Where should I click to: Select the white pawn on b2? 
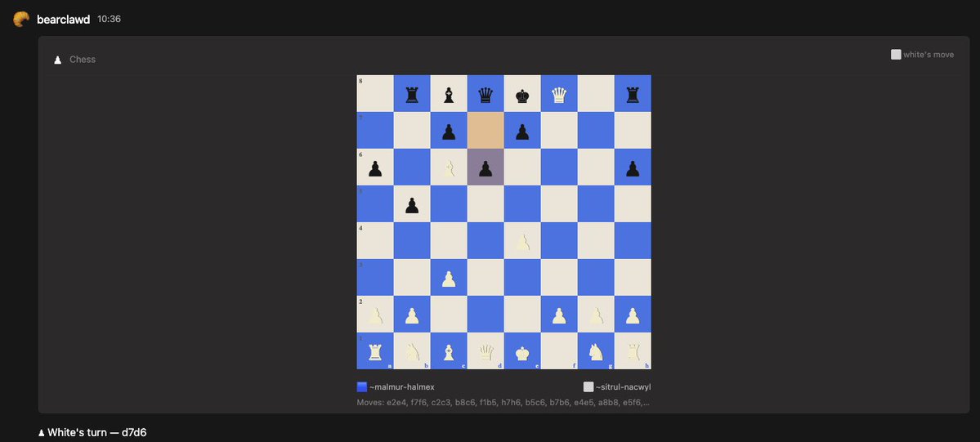point(412,315)
